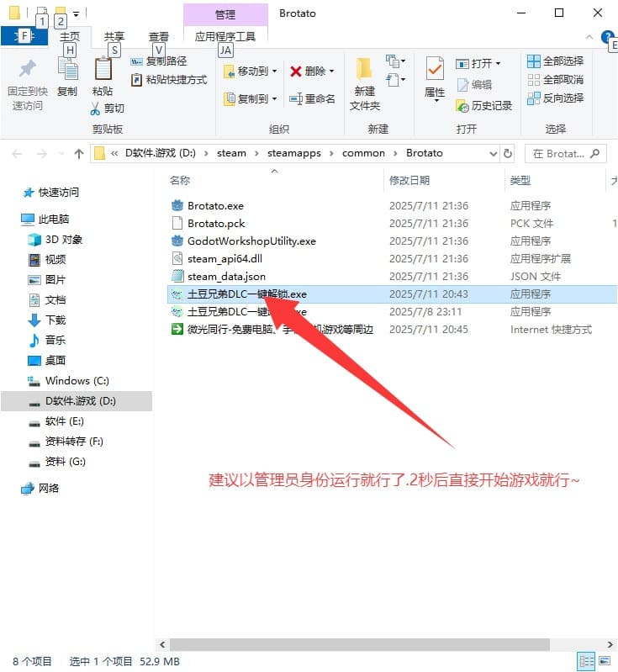618x672 pixels.
Task: Click the Up one level arrow
Action: [x=79, y=153]
